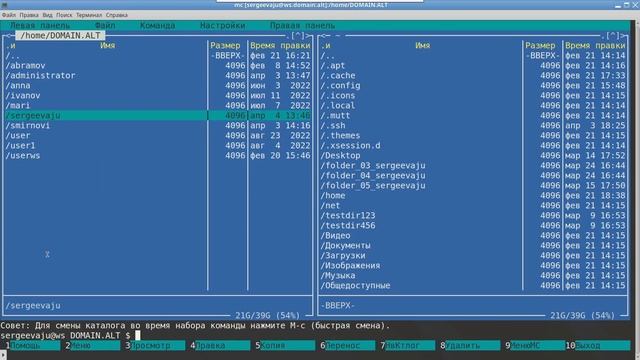Select the /.mutt directory

pos(335,116)
